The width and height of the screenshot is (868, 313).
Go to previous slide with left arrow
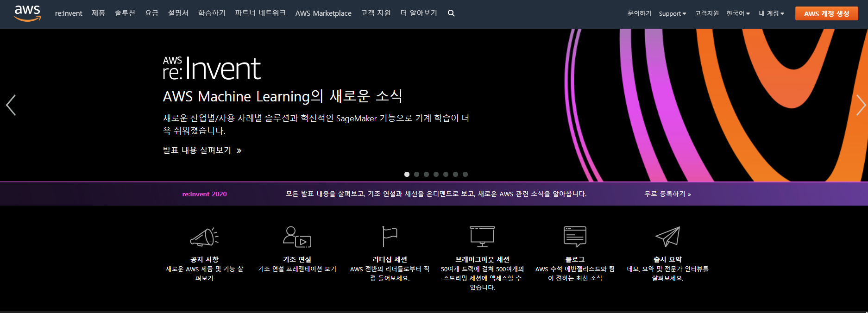coord(11,105)
